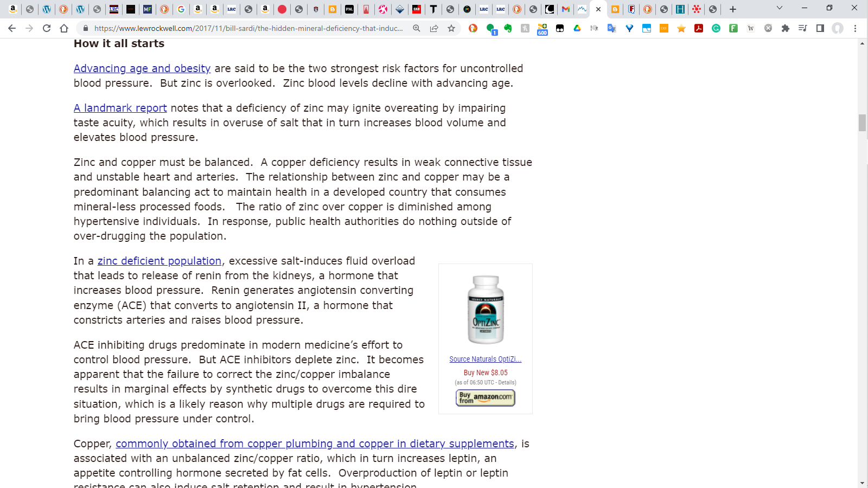
Task: Go back to the previous page
Action: [12, 28]
